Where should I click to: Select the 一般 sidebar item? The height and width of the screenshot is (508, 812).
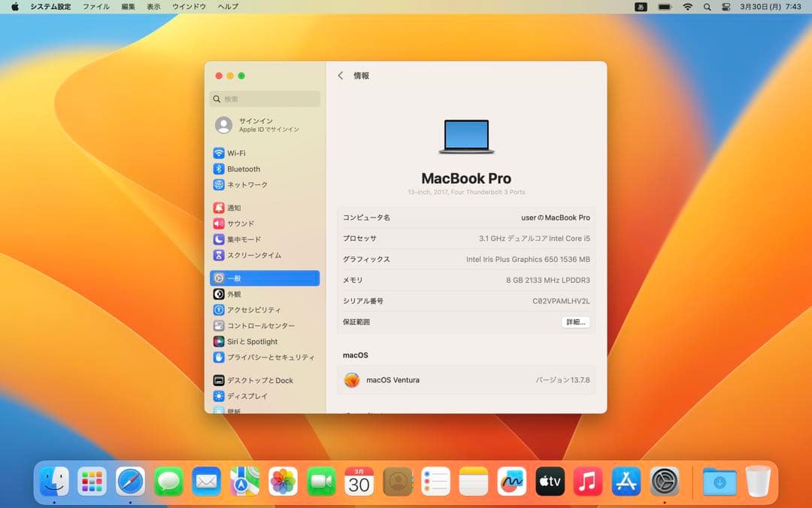pyautogui.click(x=265, y=278)
